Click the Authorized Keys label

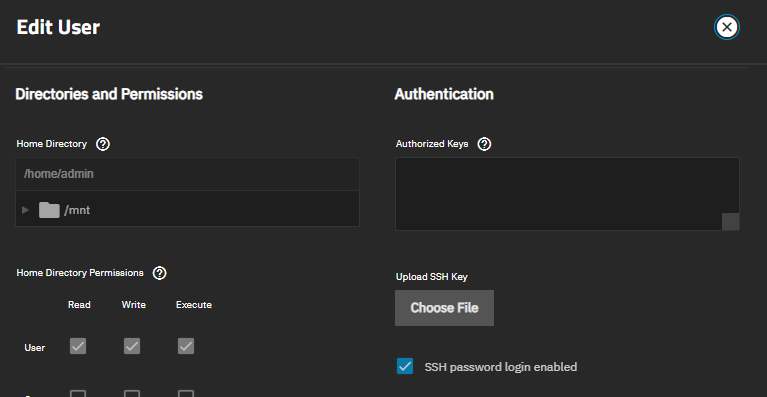(432, 144)
